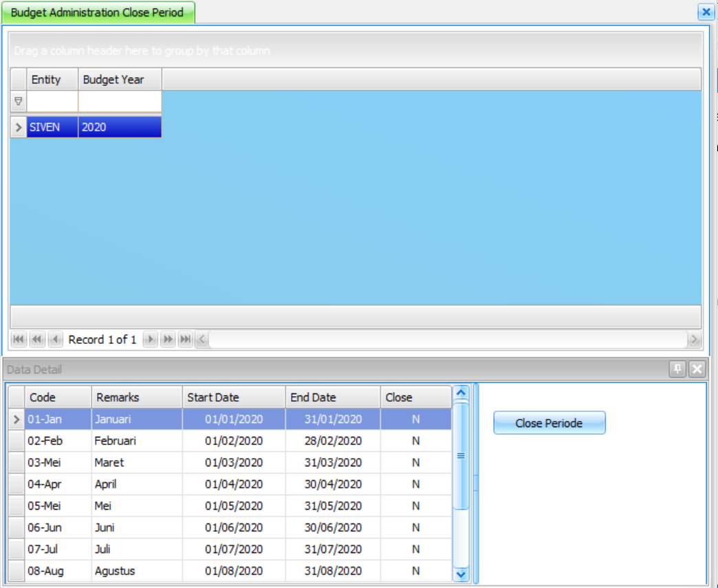Click the Entity filter input cell
The height and width of the screenshot is (588, 718).
52,101
